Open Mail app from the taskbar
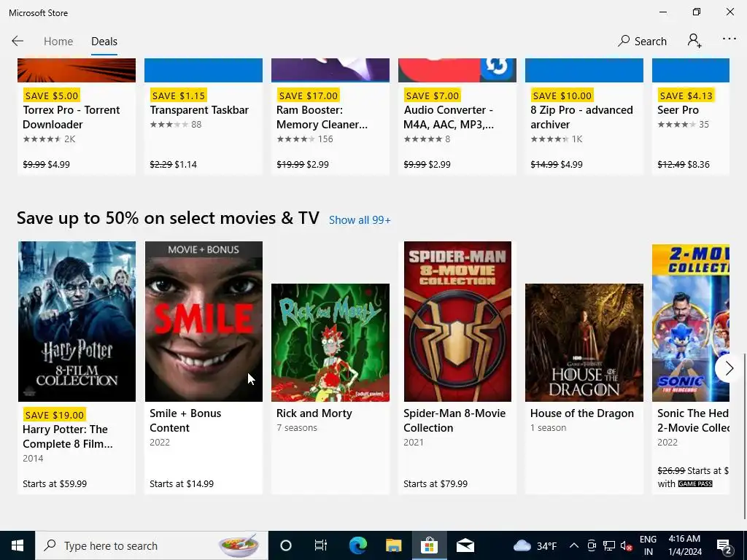 pyautogui.click(x=465, y=545)
